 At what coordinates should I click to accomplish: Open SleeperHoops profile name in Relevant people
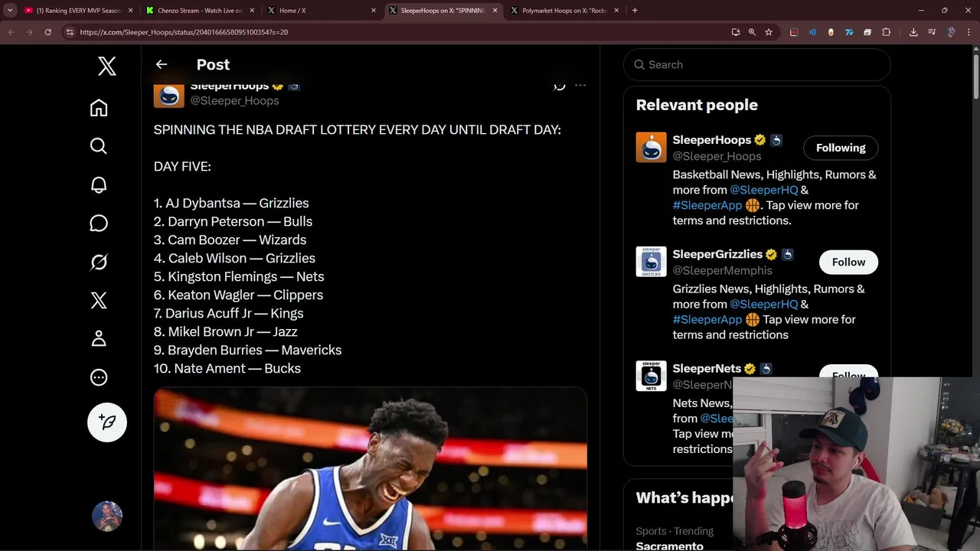pos(711,140)
